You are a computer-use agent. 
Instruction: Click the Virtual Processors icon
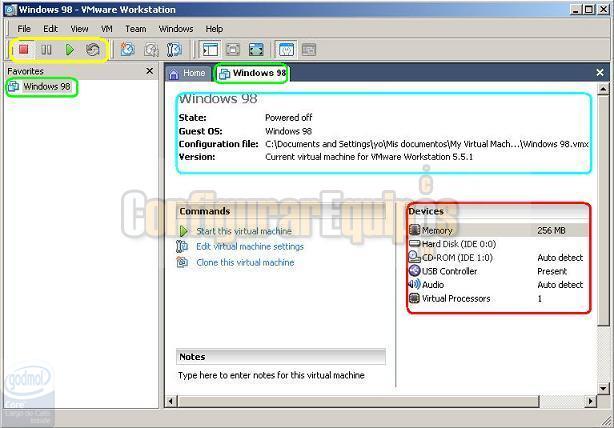click(x=414, y=298)
